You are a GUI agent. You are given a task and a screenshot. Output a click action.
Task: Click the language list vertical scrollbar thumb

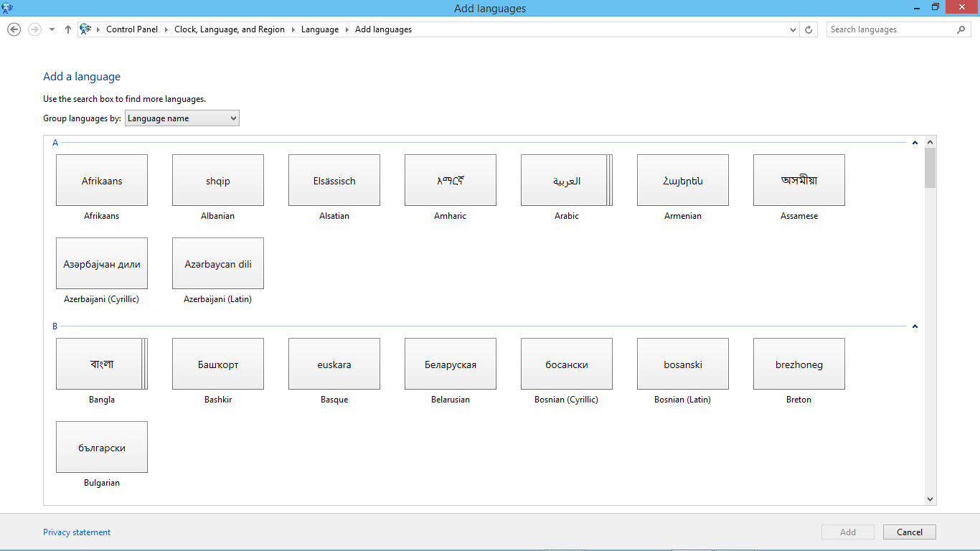pyautogui.click(x=930, y=168)
